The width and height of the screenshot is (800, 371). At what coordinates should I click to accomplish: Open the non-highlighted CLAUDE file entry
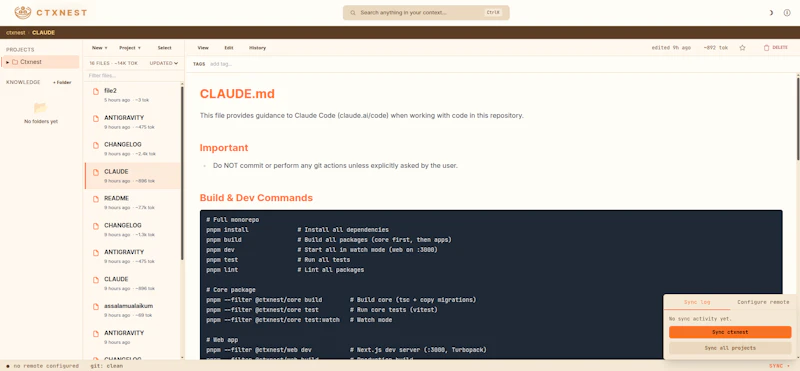tap(132, 283)
